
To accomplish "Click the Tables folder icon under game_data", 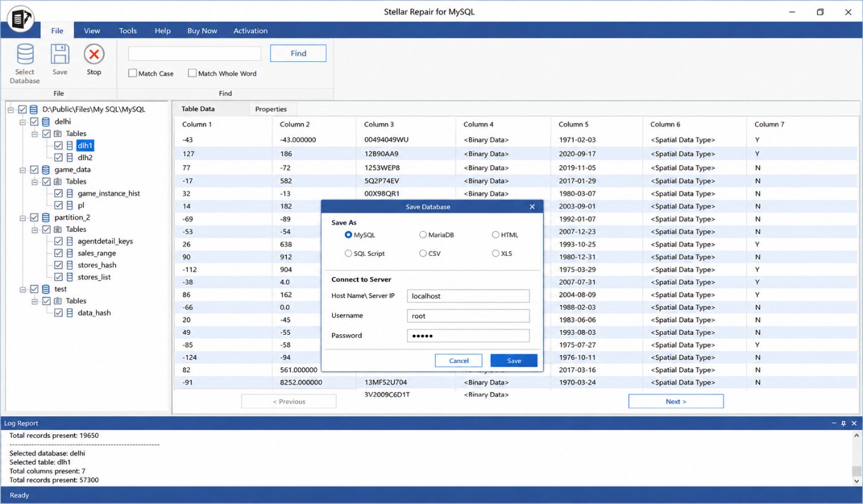I will (x=58, y=181).
